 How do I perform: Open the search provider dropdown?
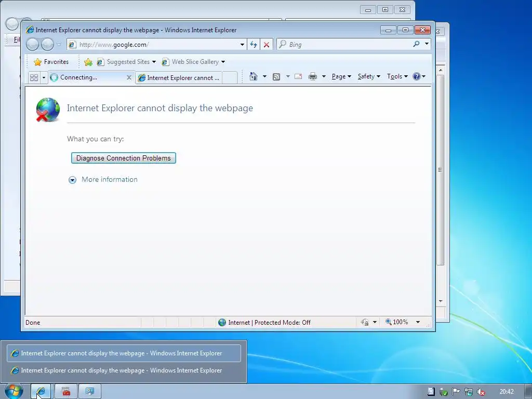tap(427, 44)
